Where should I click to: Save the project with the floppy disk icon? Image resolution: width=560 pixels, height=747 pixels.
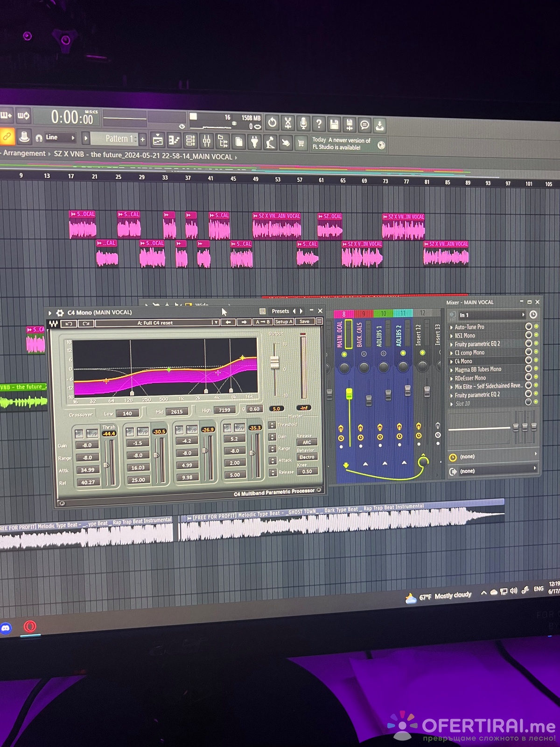334,124
